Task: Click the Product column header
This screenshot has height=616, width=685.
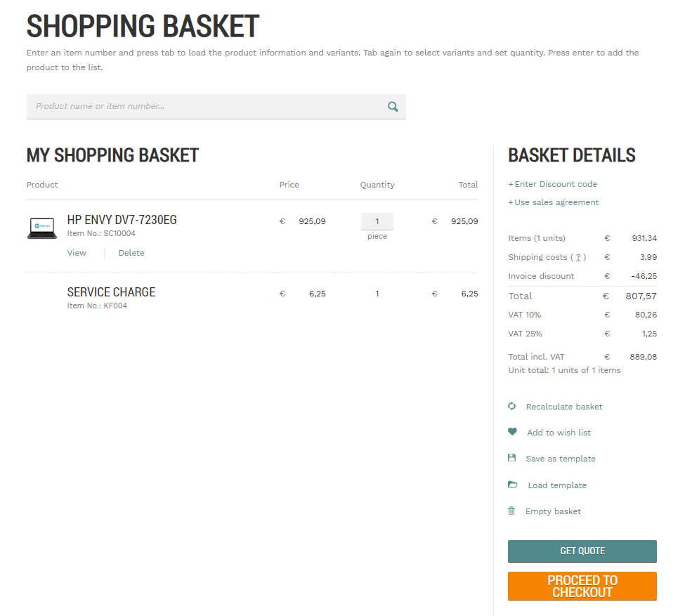Action: pyautogui.click(x=42, y=185)
